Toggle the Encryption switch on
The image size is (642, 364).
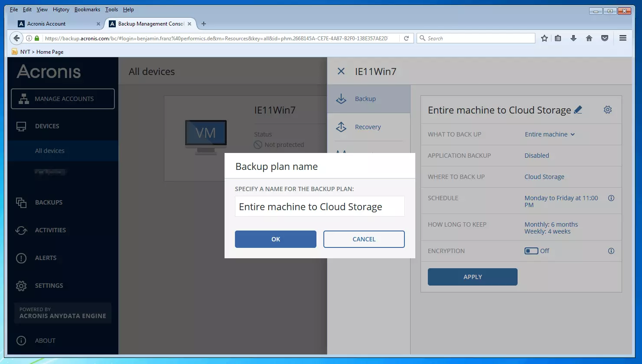click(x=531, y=251)
